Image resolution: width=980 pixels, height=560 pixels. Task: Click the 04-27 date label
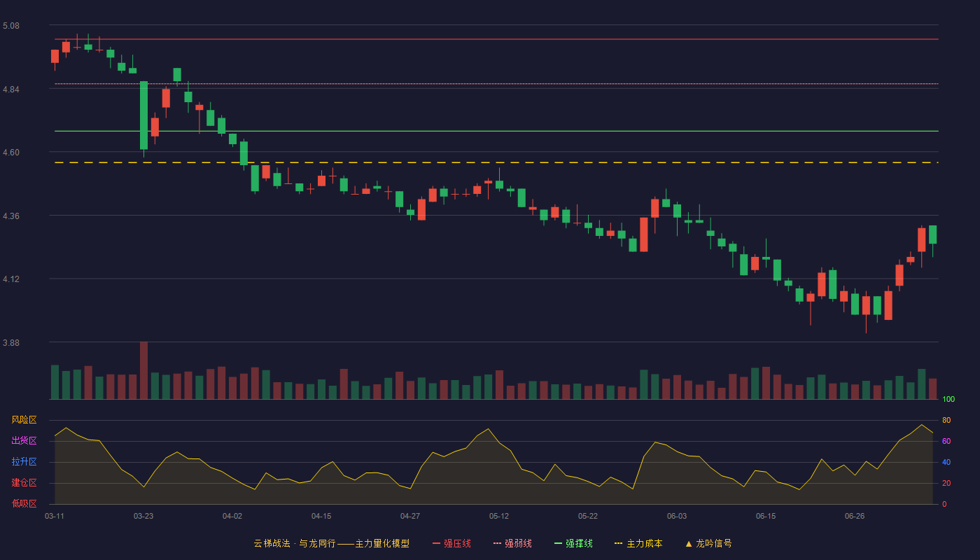pyautogui.click(x=410, y=516)
